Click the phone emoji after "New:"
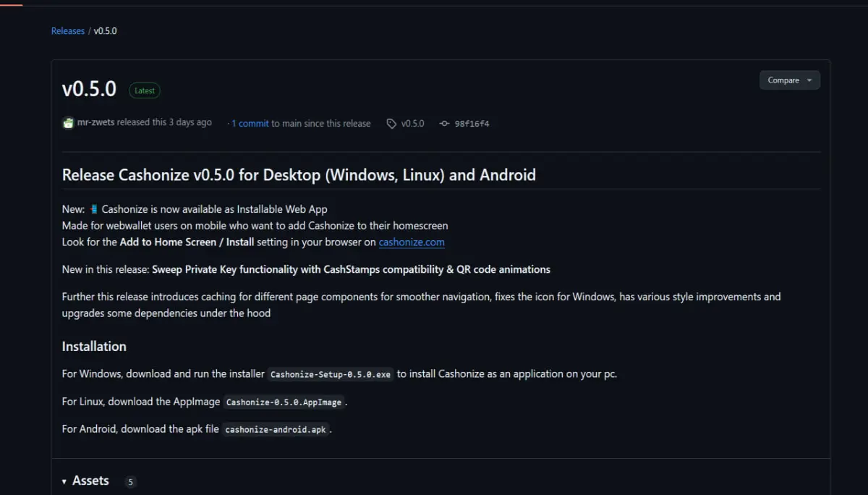868x495 pixels. click(x=93, y=210)
